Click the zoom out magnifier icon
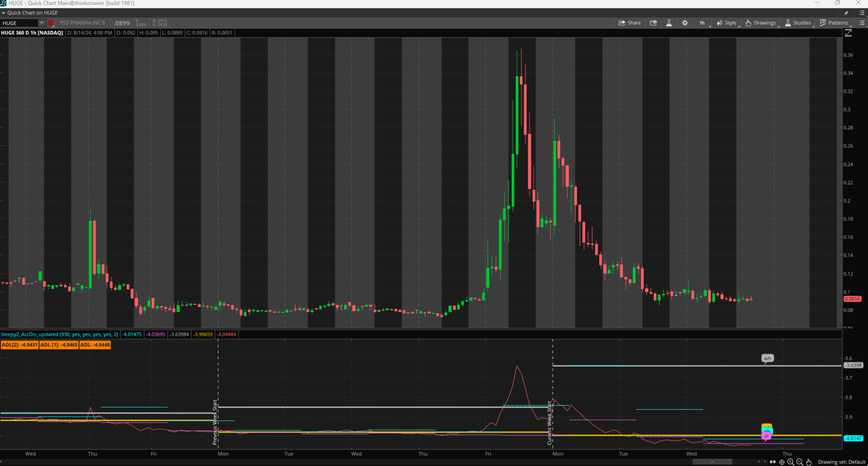This screenshot has width=868, height=466. point(799,462)
